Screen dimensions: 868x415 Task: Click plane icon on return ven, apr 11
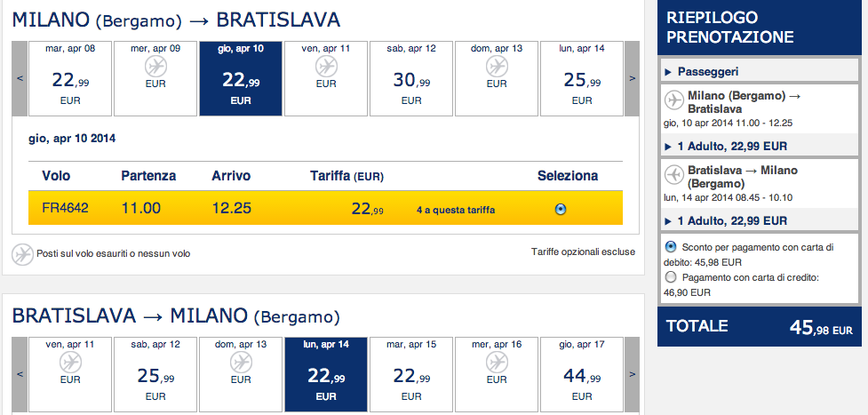70,362
